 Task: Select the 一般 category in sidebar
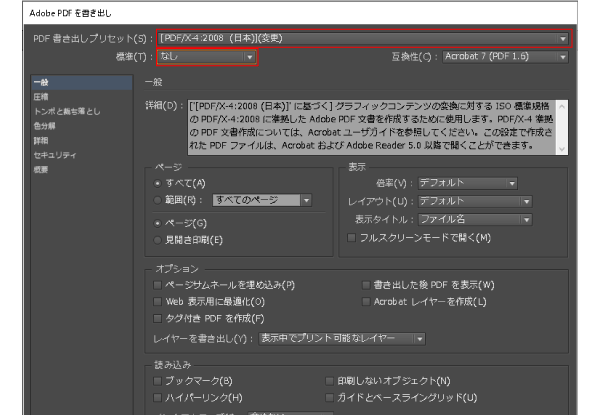click(x=82, y=82)
